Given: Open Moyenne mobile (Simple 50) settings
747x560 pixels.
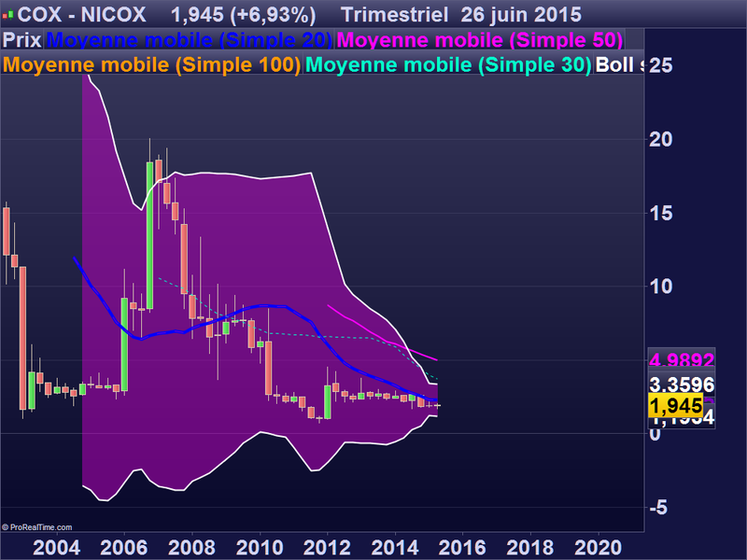Looking at the screenshot, I should (479, 40).
